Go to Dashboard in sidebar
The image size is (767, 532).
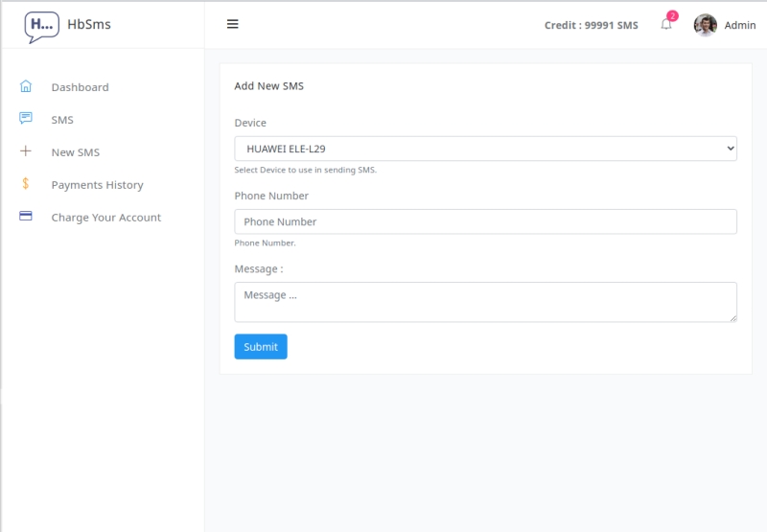click(x=80, y=87)
